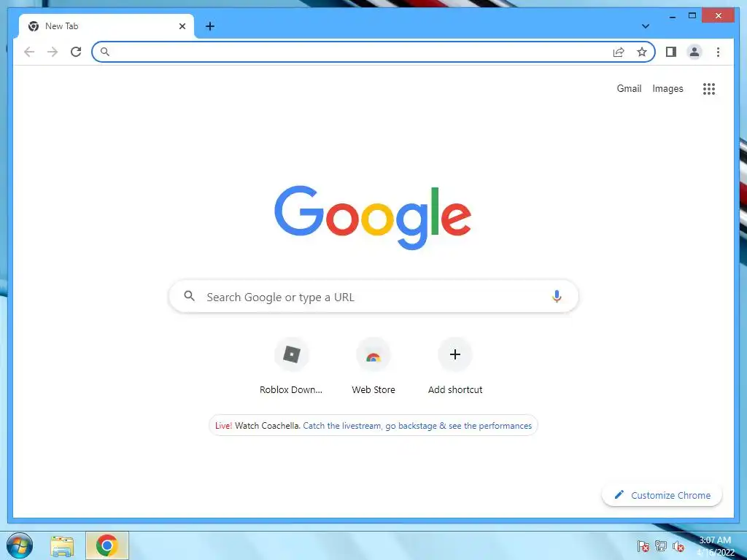Click the Customize Chrome button
The width and height of the screenshot is (747, 560).
tap(662, 495)
